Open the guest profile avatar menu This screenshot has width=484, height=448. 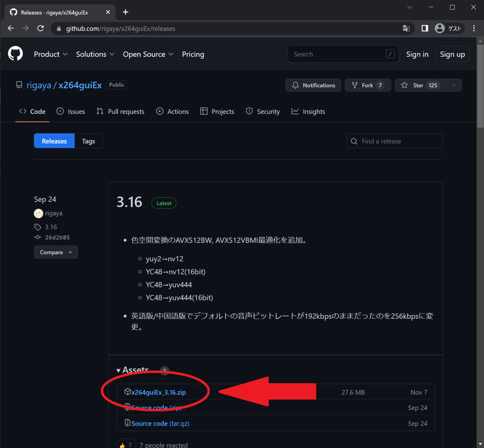click(439, 28)
